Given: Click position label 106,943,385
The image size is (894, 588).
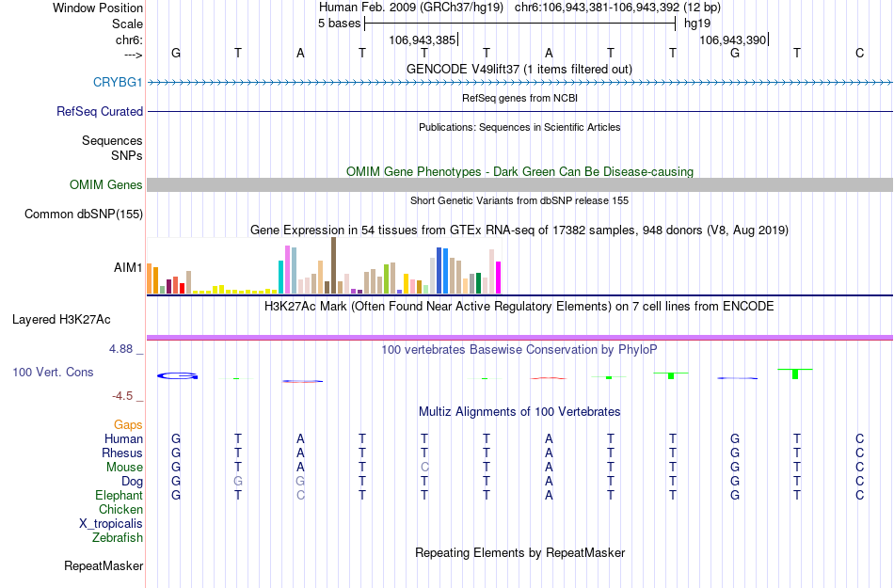Looking at the screenshot, I should (x=422, y=40).
